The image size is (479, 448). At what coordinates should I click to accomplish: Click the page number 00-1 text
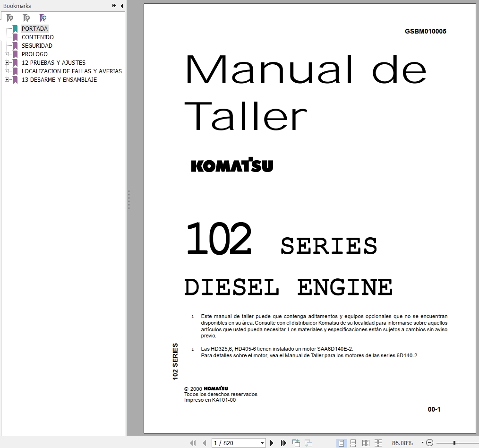click(x=434, y=409)
